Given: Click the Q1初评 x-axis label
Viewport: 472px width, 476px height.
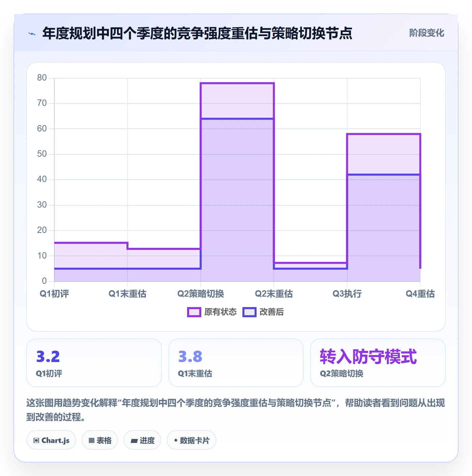Looking at the screenshot, I should pyautogui.click(x=54, y=294).
